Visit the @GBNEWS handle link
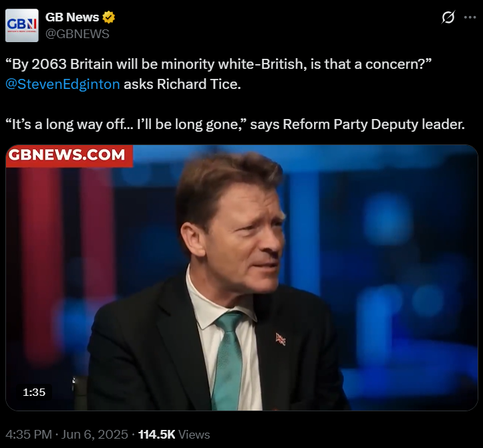The width and height of the screenshot is (483, 448). 77,34
